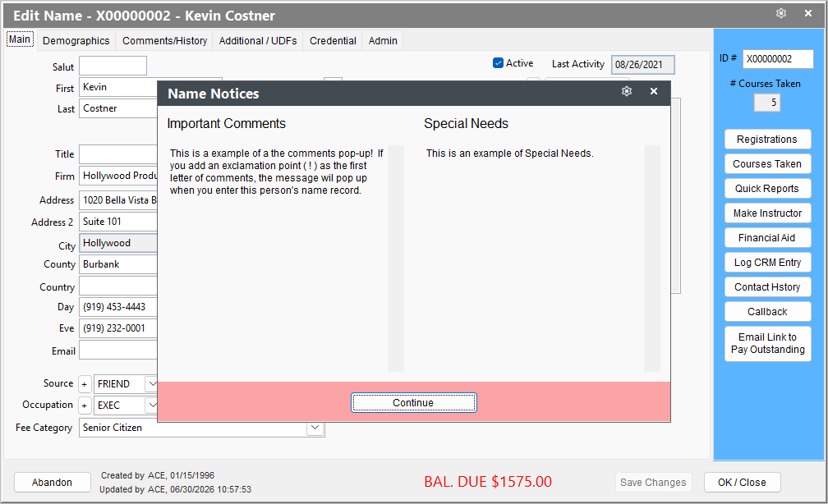Viewport: 828px width, 504px height.
Task: Close the Name Notices dialog
Action: coord(654,91)
